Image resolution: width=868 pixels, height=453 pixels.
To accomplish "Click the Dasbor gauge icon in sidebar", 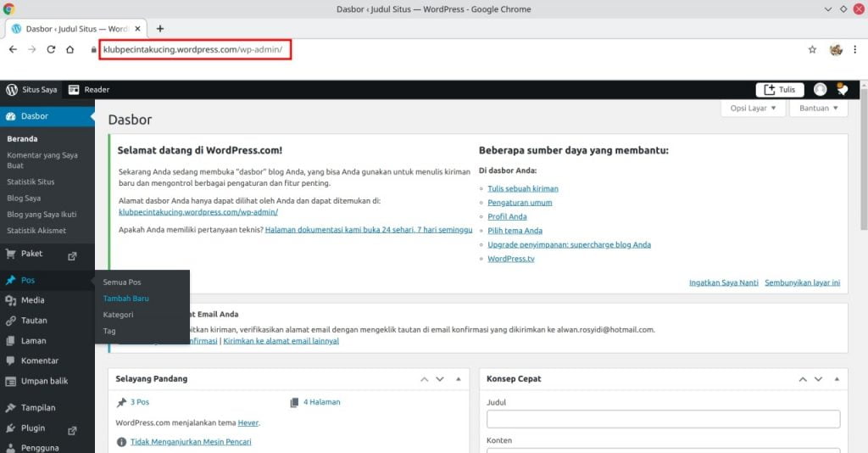I will [x=10, y=116].
